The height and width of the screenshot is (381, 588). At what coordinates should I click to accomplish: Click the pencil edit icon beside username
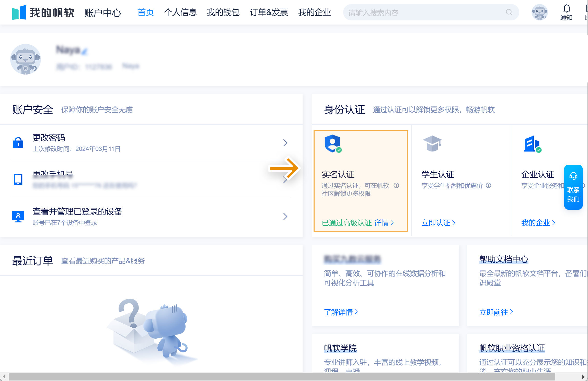click(85, 51)
